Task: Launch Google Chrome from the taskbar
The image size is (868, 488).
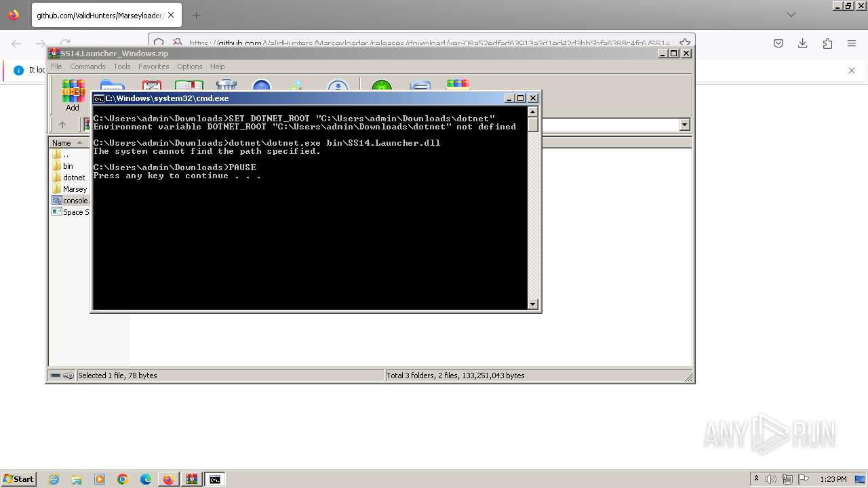Action: point(123,479)
